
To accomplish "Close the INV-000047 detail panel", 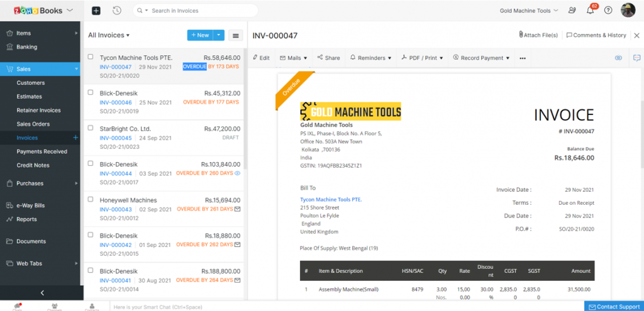I will [636, 36].
